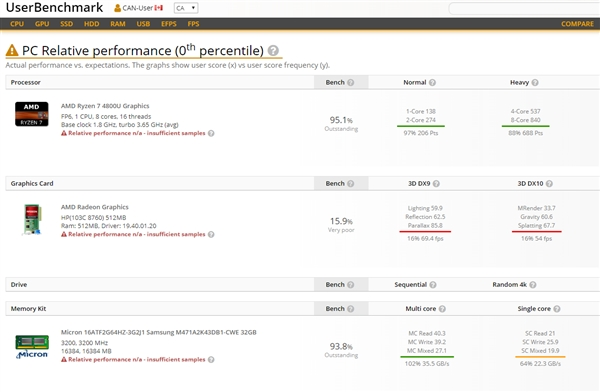Click the Drive section header label
This screenshot has height=392, width=600.
tap(19, 284)
